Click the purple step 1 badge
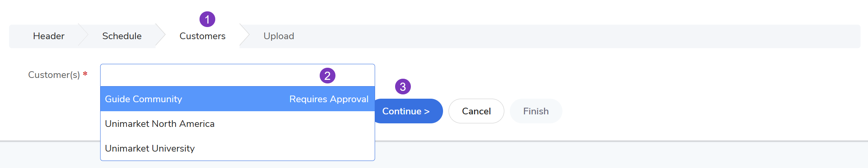The height and width of the screenshot is (168, 868). point(207,19)
